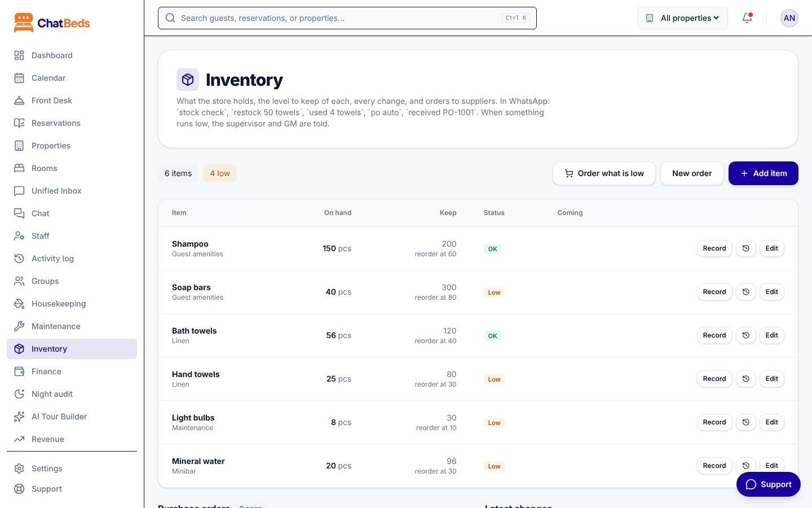Click the 6 items count chip
The image size is (812, 508).
(x=178, y=173)
